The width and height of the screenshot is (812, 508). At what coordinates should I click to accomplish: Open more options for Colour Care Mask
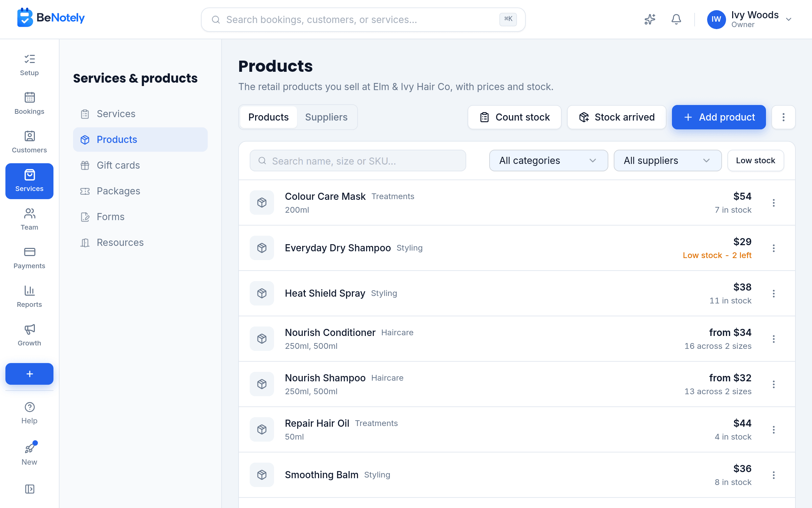coord(774,203)
